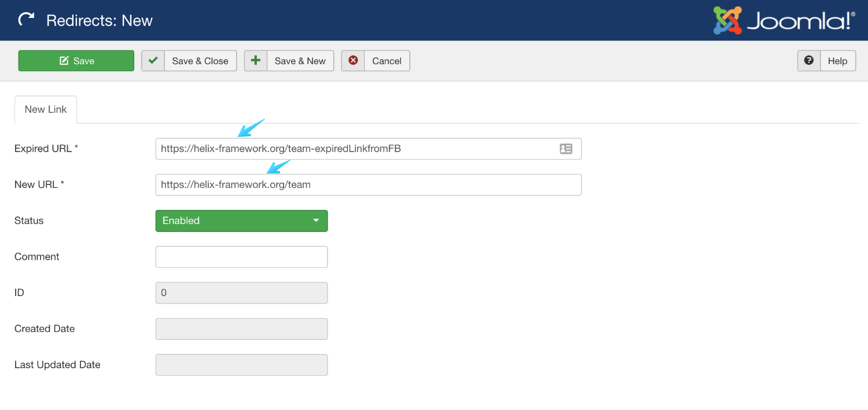Click the red X icon on Cancel
The height and width of the screenshot is (410, 868).
click(353, 61)
